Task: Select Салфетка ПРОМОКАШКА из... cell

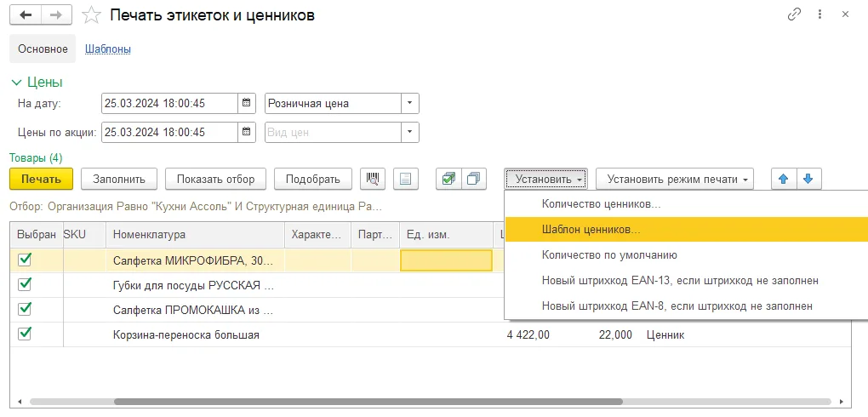Action: pos(195,310)
